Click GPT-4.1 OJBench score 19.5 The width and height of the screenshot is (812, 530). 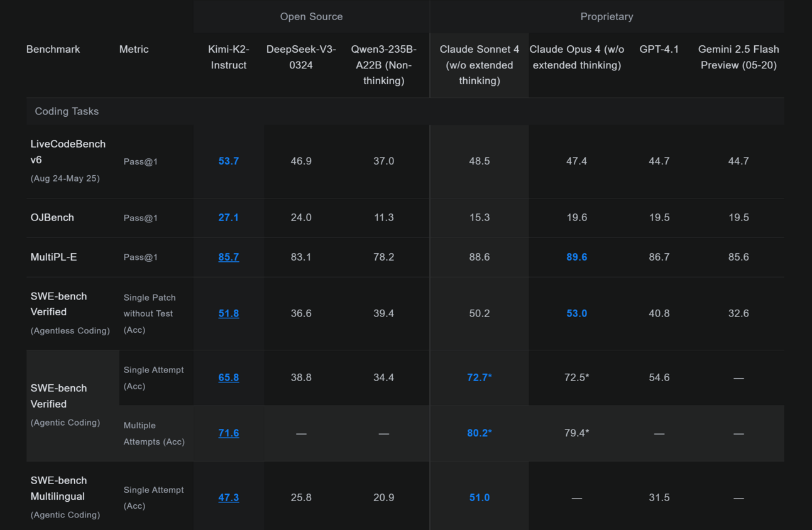click(x=659, y=217)
